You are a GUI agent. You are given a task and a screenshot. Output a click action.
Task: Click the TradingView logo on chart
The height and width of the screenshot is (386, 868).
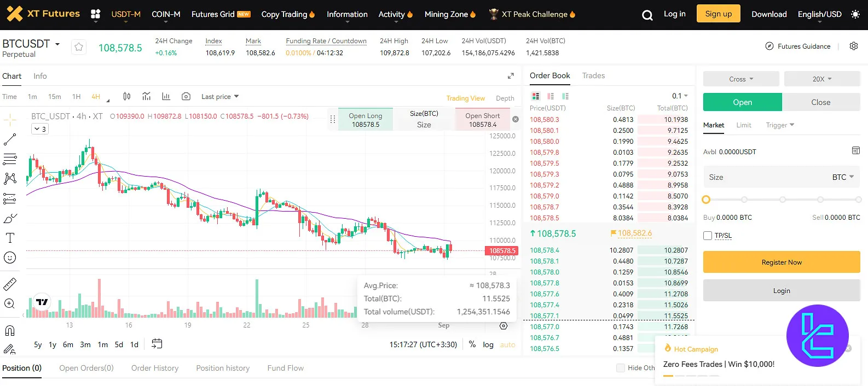(42, 302)
